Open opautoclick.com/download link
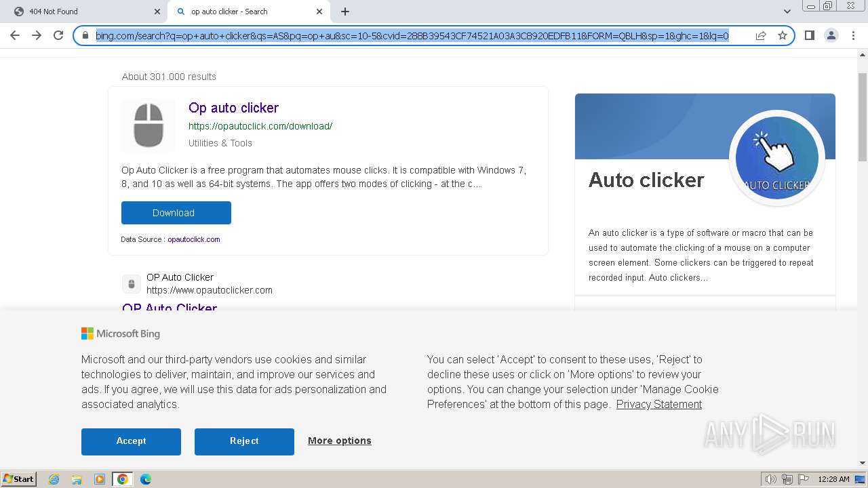The width and height of the screenshot is (868, 488). coord(260,126)
